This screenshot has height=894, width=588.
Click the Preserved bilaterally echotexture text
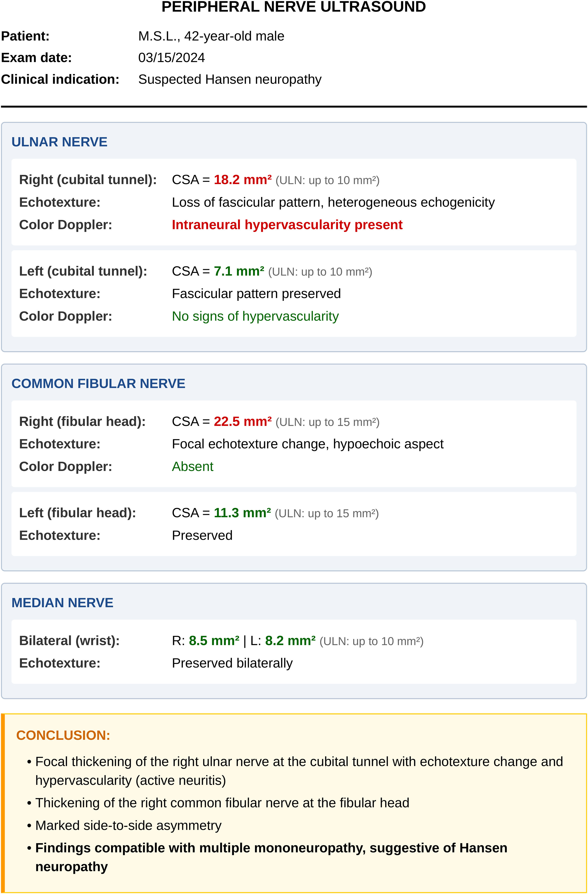coord(232,663)
